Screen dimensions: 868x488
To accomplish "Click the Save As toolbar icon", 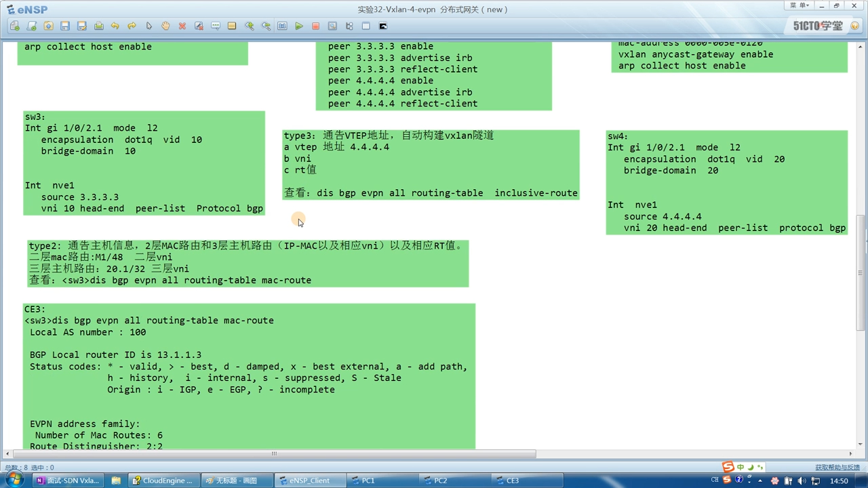I will click(x=82, y=26).
